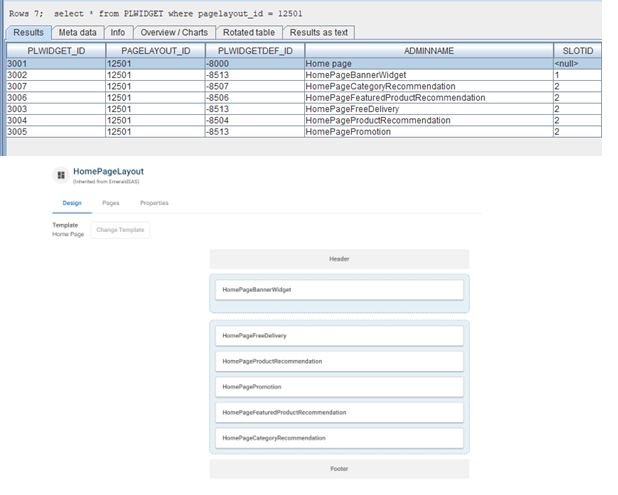The width and height of the screenshot is (618, 495).
Task: Click the HomePageLayout title
Action: pyautogui.click(x=108, y=171)
